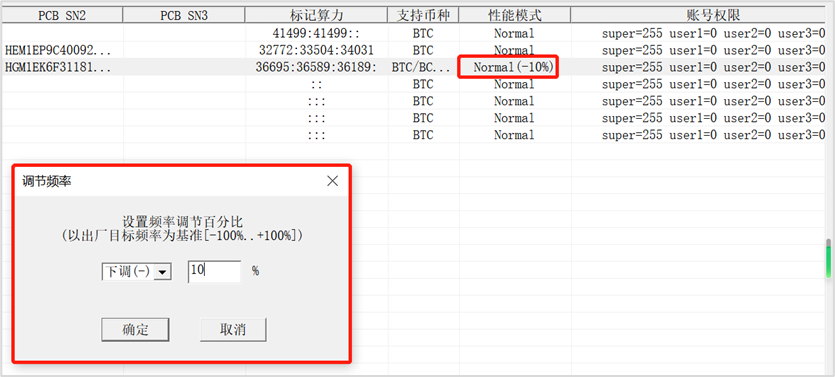Click Normal mode in the 41499:41499:: row

point(514,34)
